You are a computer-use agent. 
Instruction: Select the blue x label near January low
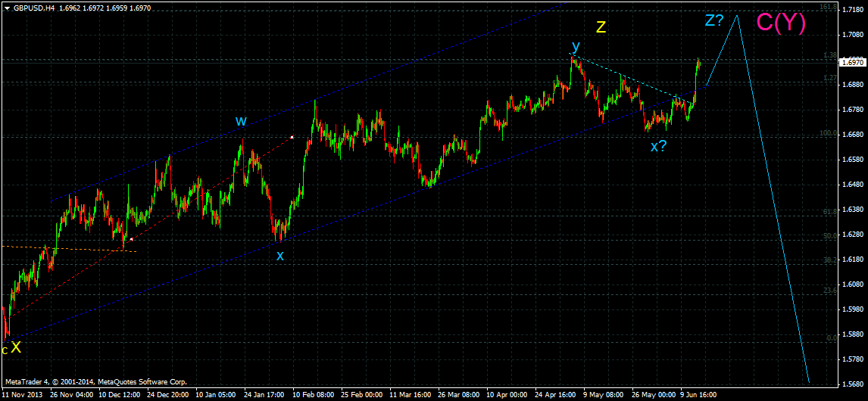click(280, 256)
